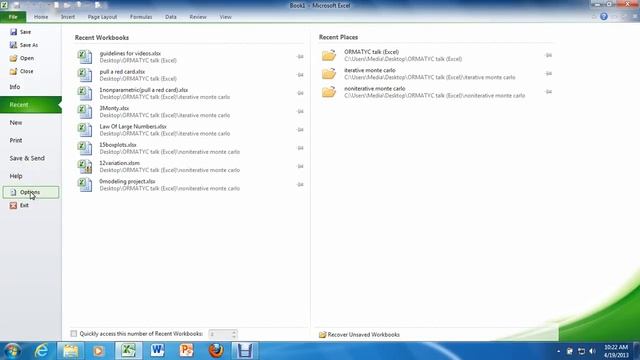Open Firefox from the taskbar
640x360 pixels.
point(216,351)
